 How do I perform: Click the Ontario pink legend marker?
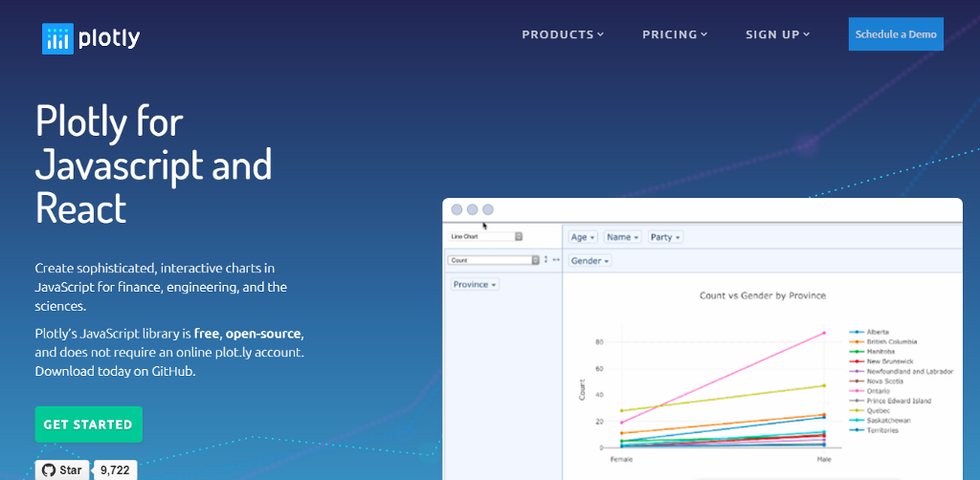point(857,391)
